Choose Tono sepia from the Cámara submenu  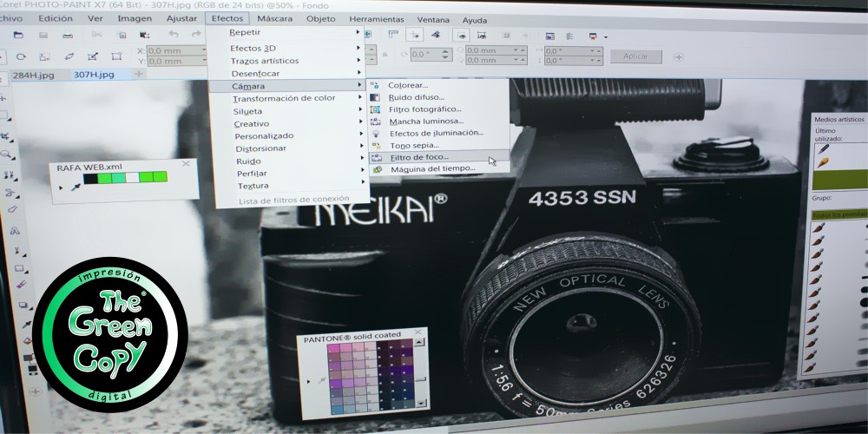pos(412,145)
